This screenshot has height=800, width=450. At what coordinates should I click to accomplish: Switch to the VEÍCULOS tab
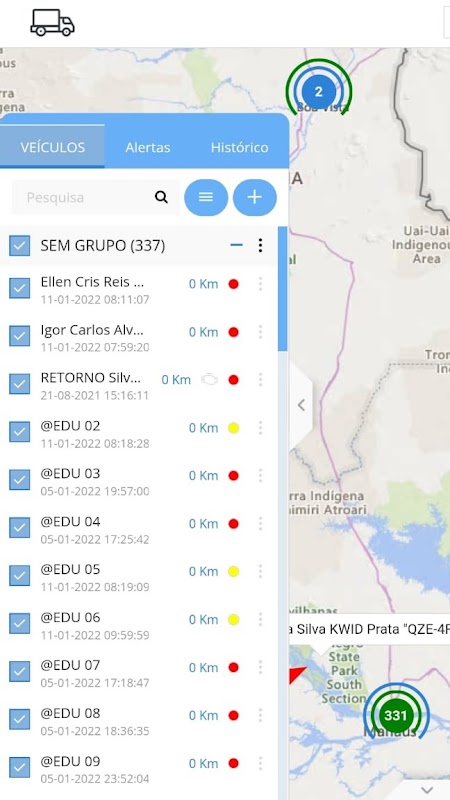tap(53, 147)
